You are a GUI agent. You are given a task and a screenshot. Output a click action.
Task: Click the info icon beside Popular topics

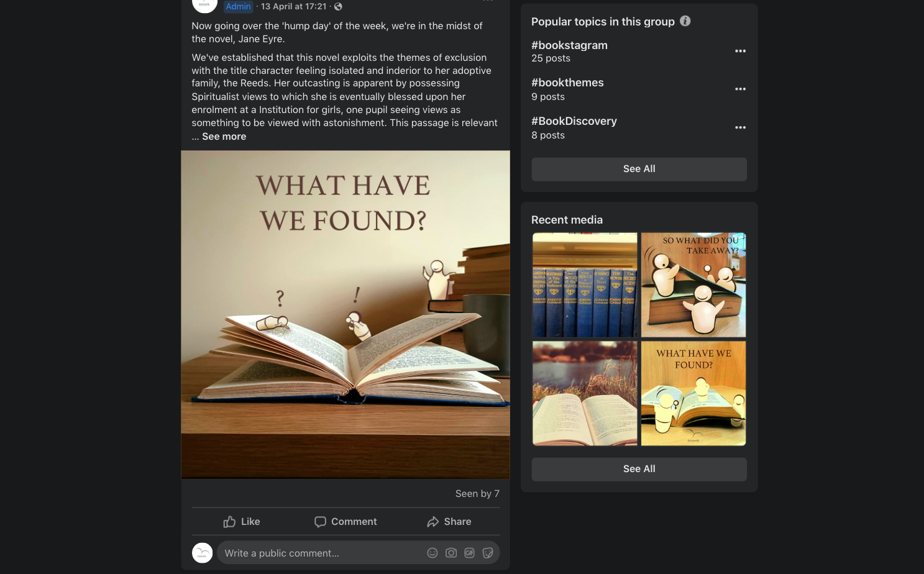click(x=685, y=21)
